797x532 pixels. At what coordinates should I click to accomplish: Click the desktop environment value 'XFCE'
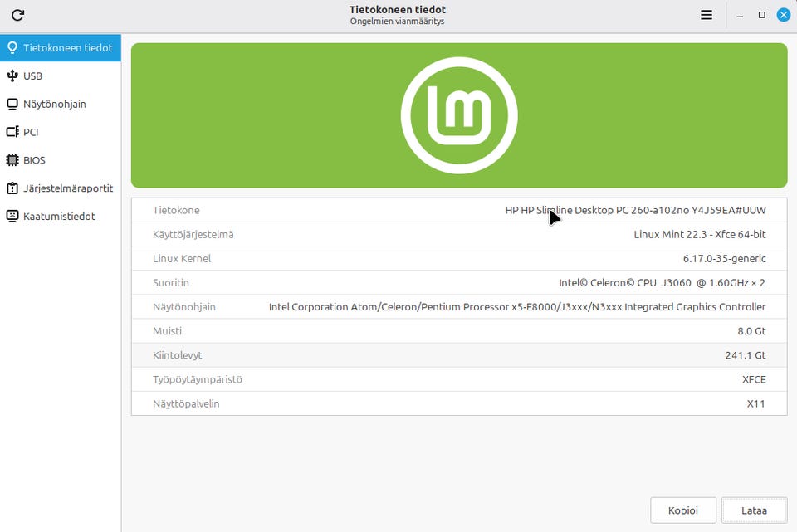click(x=754, y=379)
